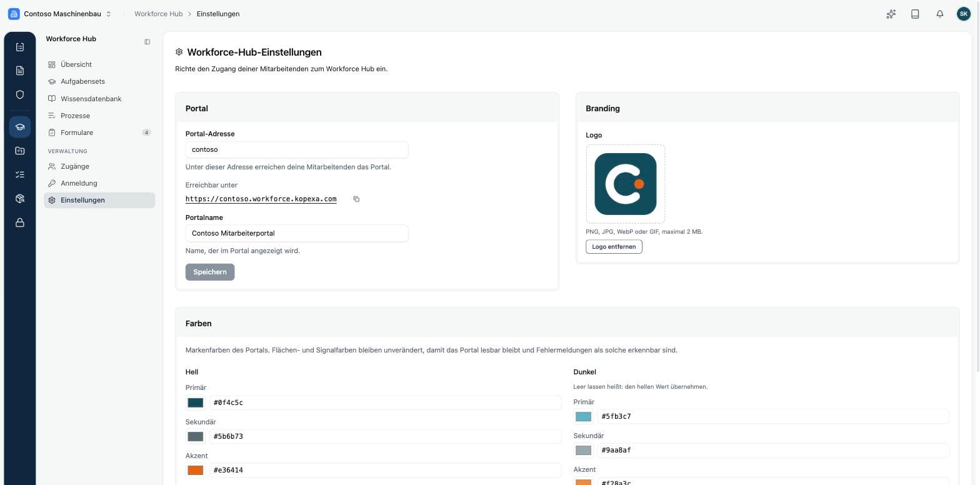Copy the portal URL with the copy icon
980x485 pixels.
tap(356, 199)
